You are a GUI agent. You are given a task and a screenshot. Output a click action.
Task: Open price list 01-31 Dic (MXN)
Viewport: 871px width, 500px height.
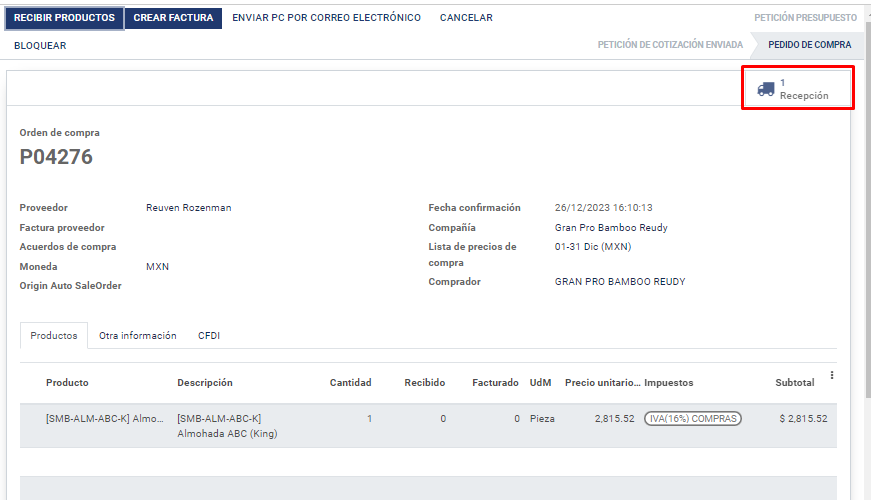click(x=593, y=247)
